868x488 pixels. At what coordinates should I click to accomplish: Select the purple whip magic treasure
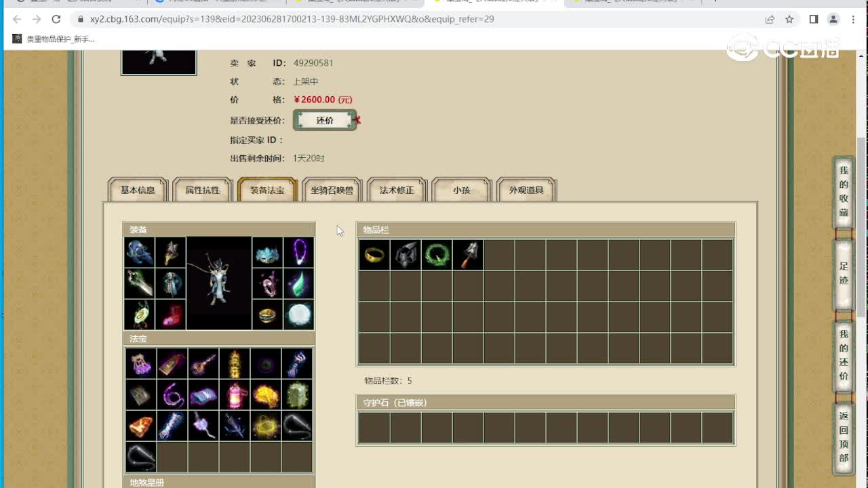[172, 394]
